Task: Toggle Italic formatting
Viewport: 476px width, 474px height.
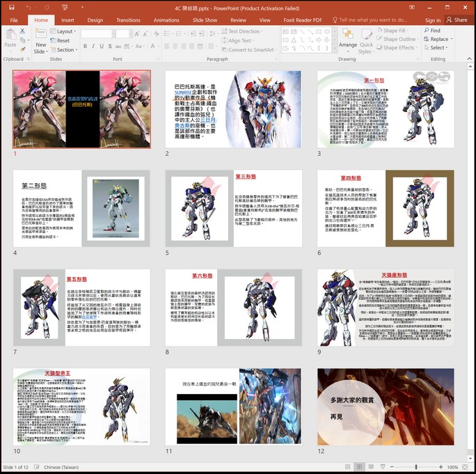Action: coord(93,46)
